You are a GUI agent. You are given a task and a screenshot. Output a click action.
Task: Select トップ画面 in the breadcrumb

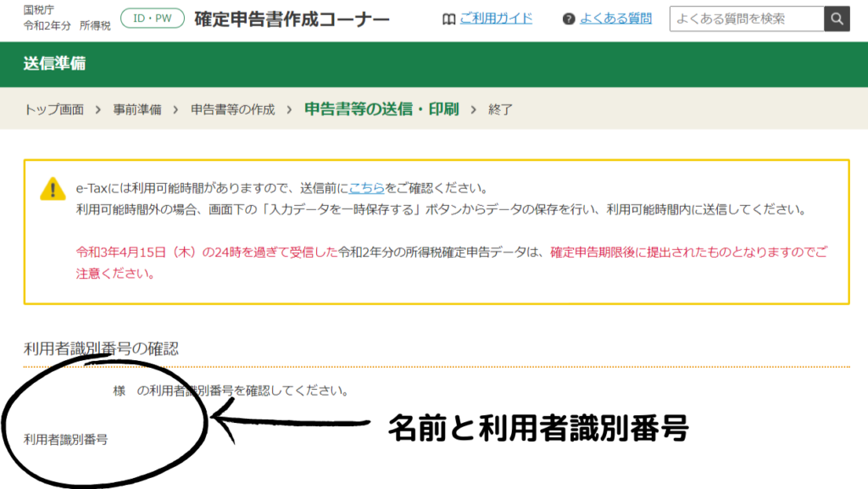(53, 109)
